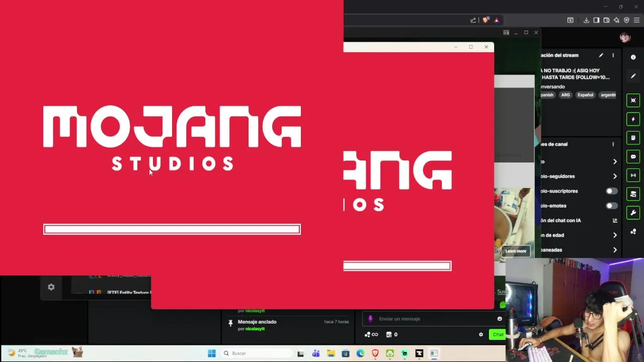Viewport: 644px width, 362px height.
Task: Expand the baneadas words chevron row
Action: click(615, 250)
